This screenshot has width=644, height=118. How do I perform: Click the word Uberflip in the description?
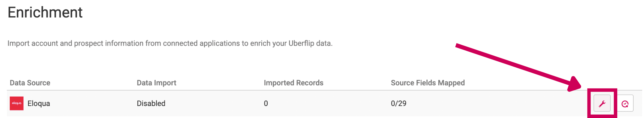[x=301, y=43]
